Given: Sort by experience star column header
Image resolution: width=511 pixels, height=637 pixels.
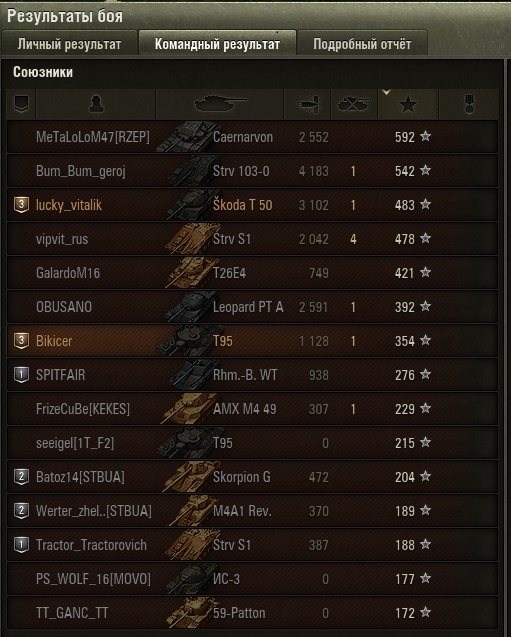Looking at the screenshot, I should [408, 105].
